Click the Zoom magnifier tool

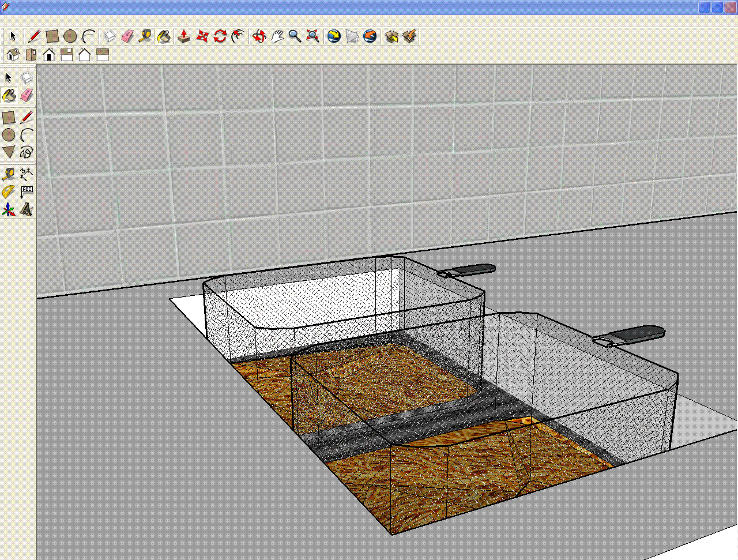pos(295,36)
